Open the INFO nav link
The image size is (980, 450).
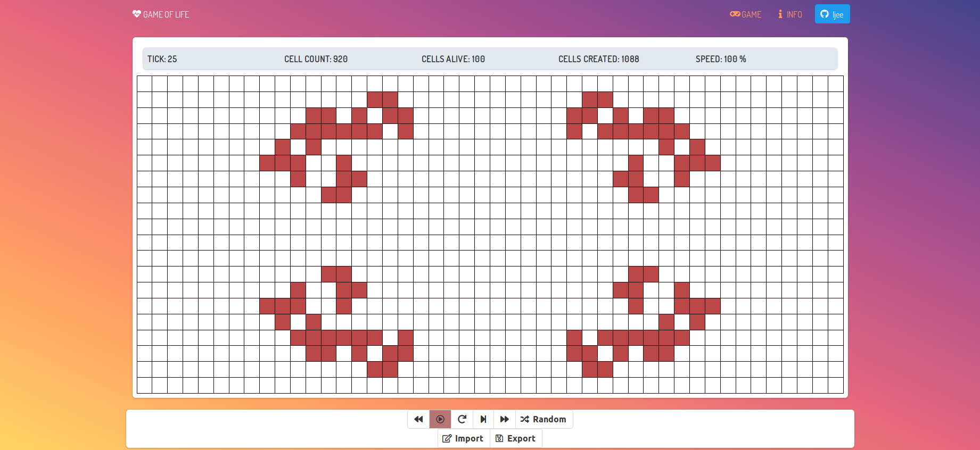[790, 14]
